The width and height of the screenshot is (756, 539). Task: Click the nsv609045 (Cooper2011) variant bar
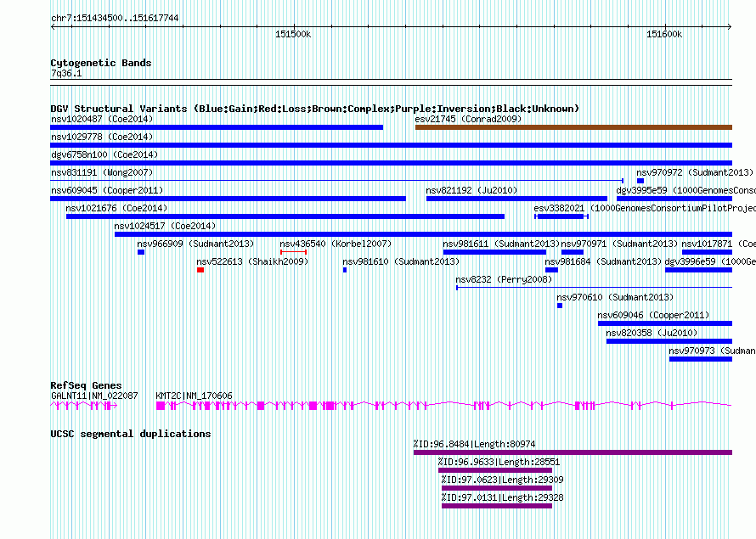(x=228, y=199)
